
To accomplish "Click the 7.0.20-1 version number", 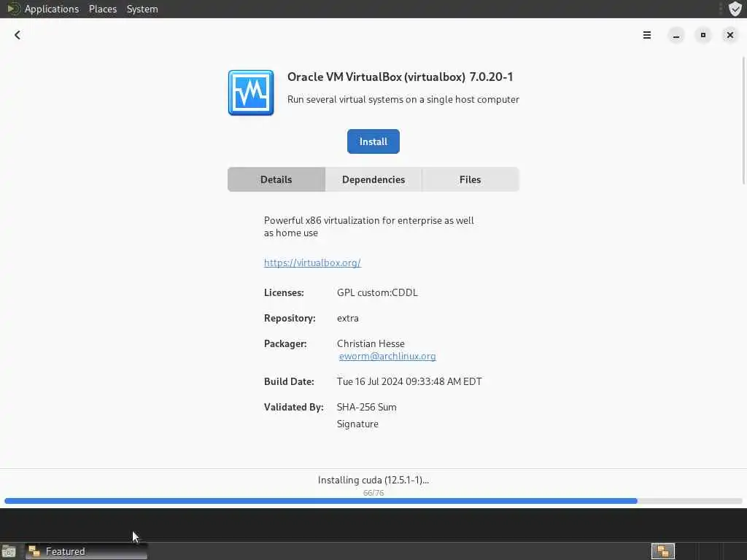I will 491,77.
